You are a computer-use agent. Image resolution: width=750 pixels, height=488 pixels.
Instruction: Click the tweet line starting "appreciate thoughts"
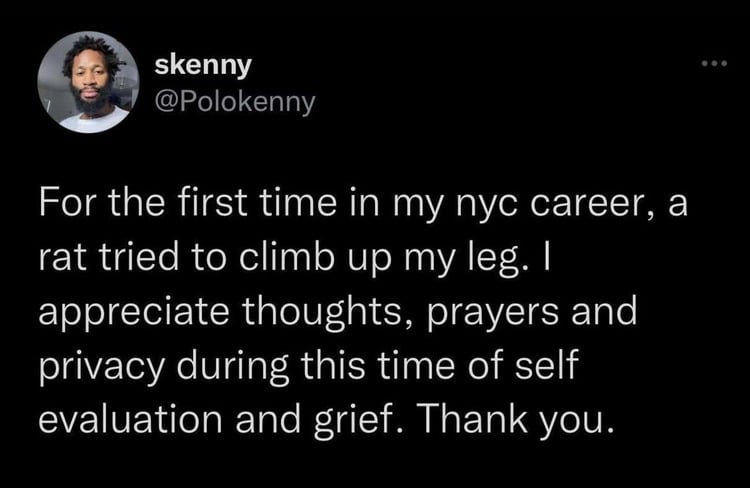[x=338, y=312]
